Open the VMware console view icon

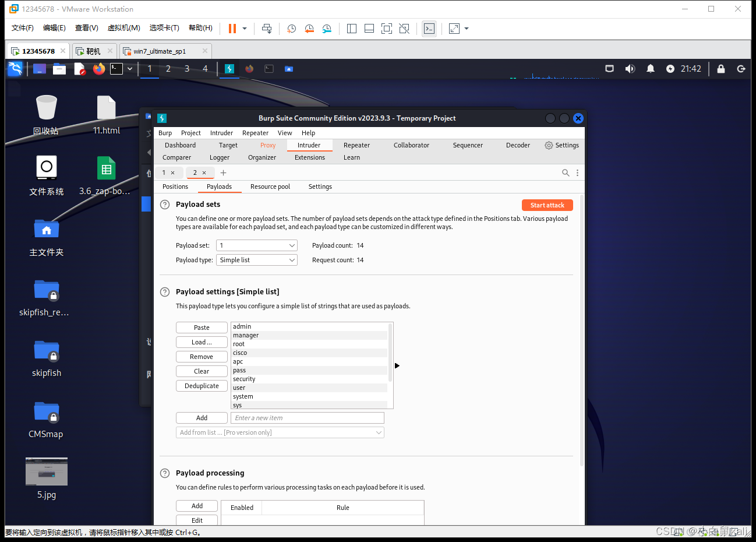pyautogui.click(x=429, y=29)
